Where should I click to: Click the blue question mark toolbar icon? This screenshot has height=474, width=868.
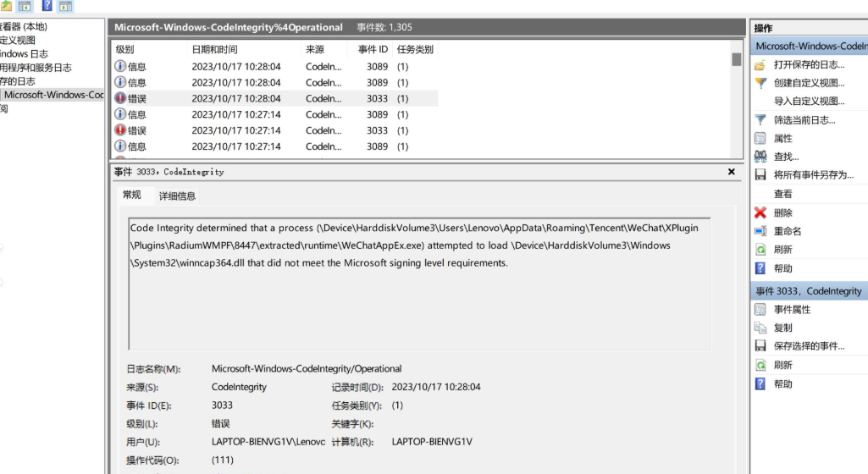(47, 6)
